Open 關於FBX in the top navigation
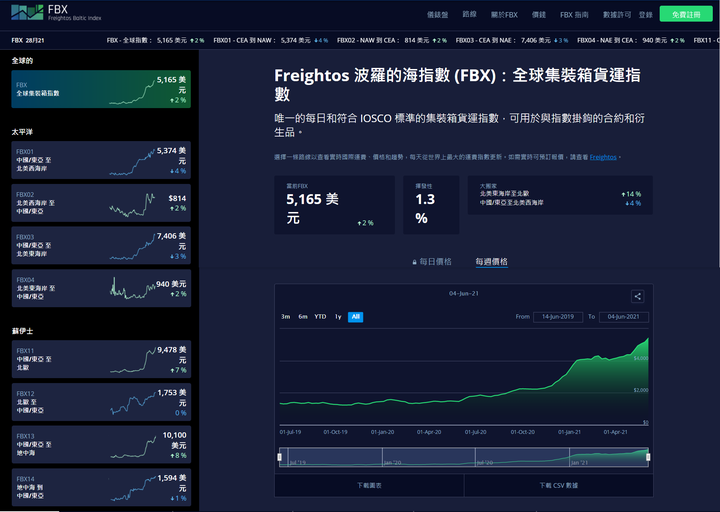Screen dimensions: 720x512 pyautogui.click(x=504, y=15)
